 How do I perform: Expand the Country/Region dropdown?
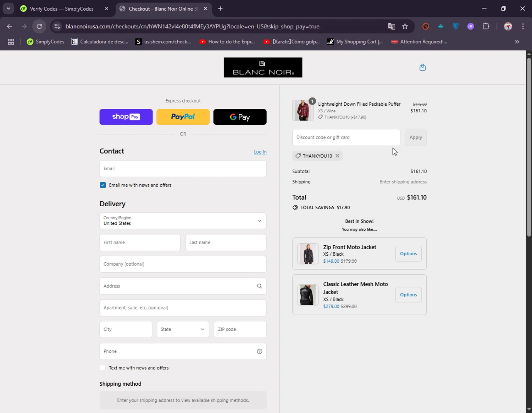[x=183, y=221]
